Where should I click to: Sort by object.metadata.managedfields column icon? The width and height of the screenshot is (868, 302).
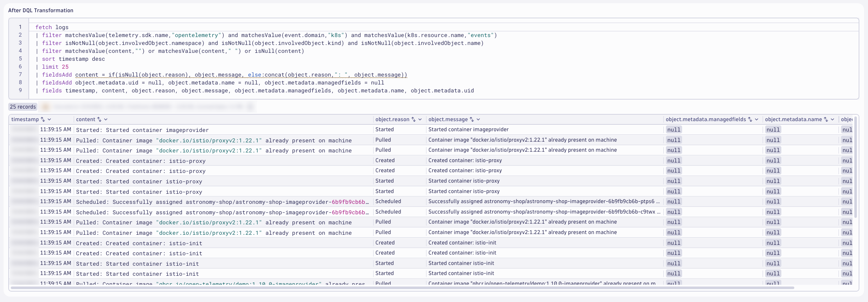tap(750, 119)
